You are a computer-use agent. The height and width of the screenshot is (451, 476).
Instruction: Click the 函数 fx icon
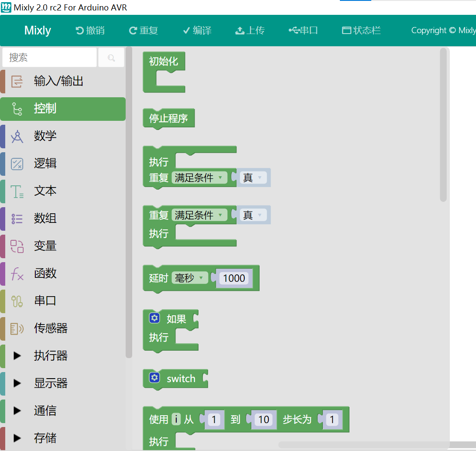tap(17, 273)
